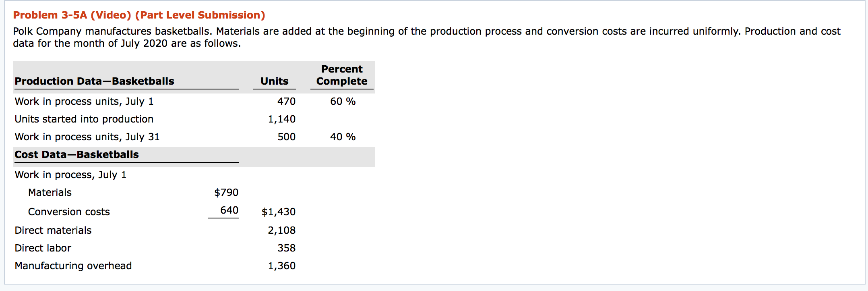Select the 1,140 units started value
This screenshot has height=291, width=868.
[x=281, y=119]
